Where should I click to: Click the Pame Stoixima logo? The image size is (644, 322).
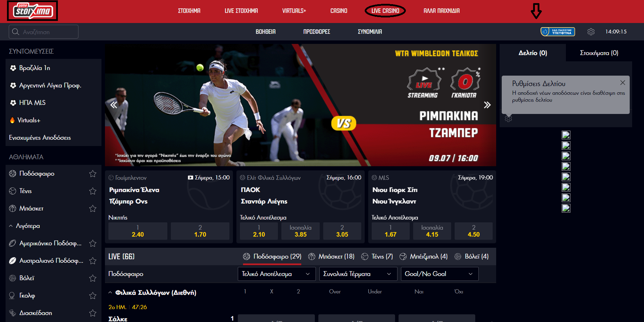33,11
